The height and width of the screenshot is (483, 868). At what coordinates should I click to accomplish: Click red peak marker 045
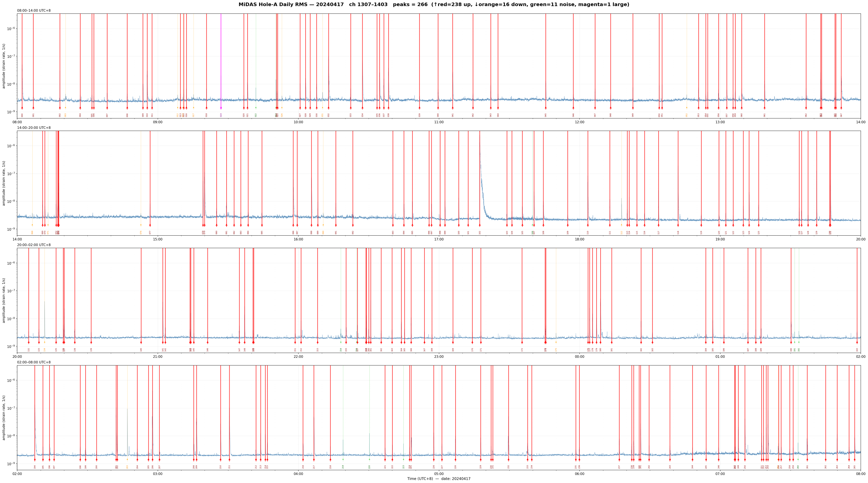tap(546, 108)
